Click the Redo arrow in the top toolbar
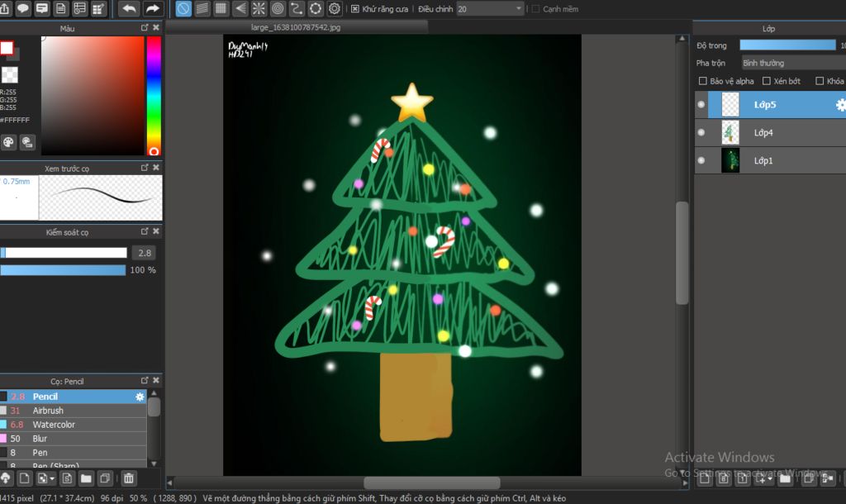846x504 pixels. tap(152, 8)
